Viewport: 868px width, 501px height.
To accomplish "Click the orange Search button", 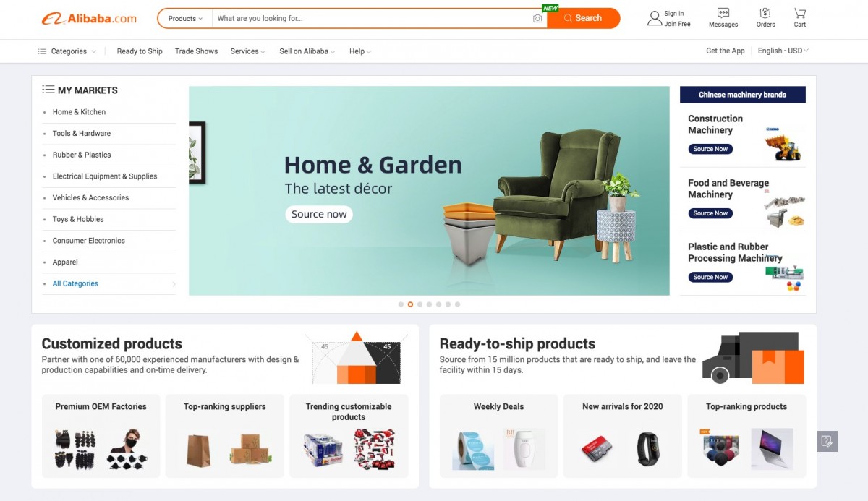I will point(583,18).
